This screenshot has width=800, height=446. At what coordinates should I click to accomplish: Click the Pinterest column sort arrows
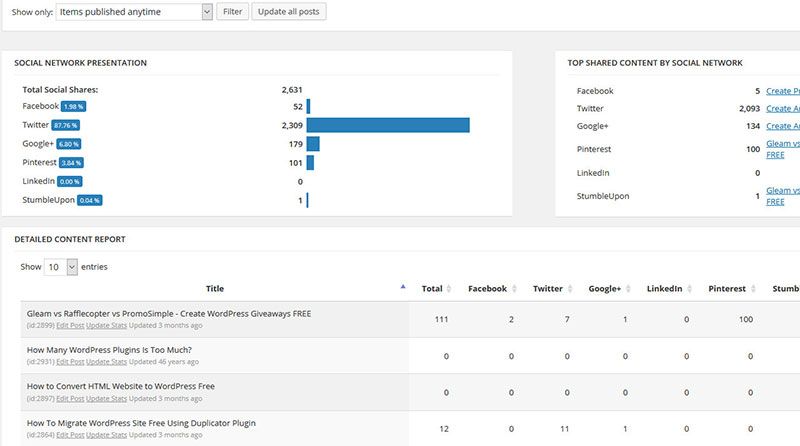pyautogui.click(x=755, y=288)
